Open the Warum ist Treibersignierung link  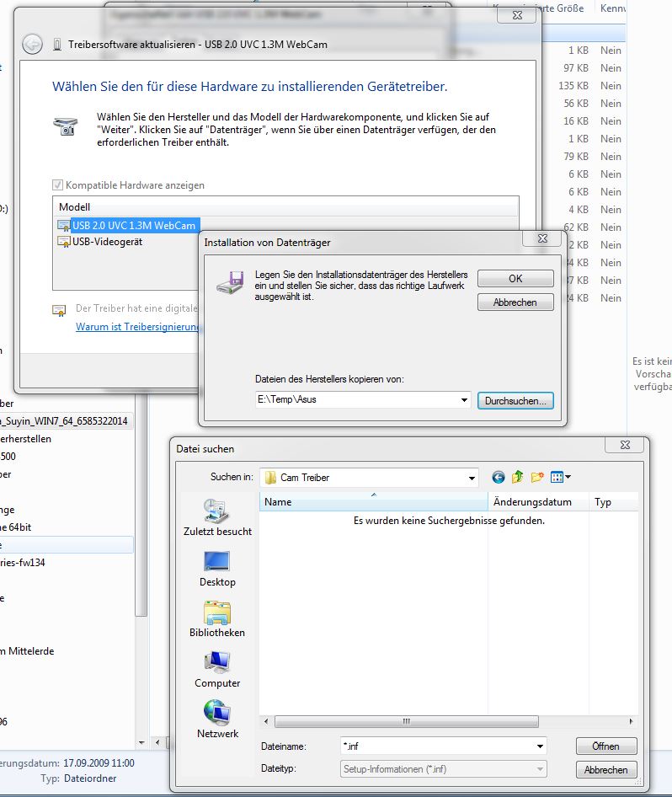137,326
